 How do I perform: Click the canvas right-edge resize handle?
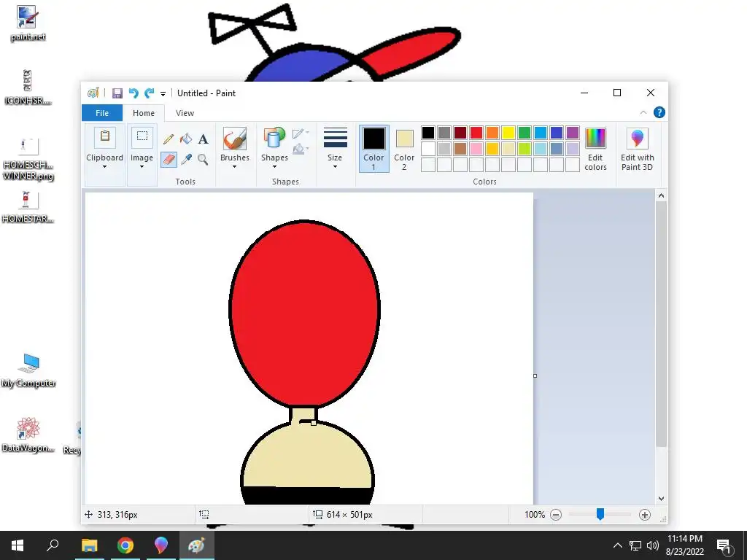coord(535,376)
